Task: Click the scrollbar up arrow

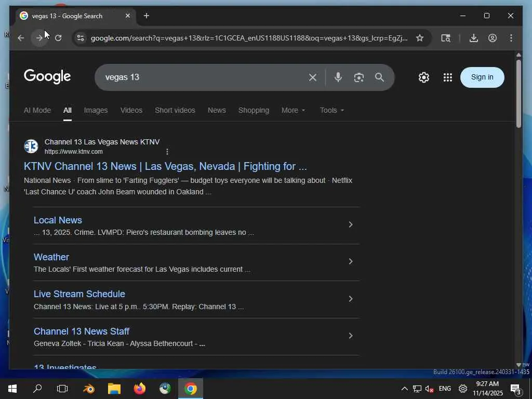Action: [518, 55]
